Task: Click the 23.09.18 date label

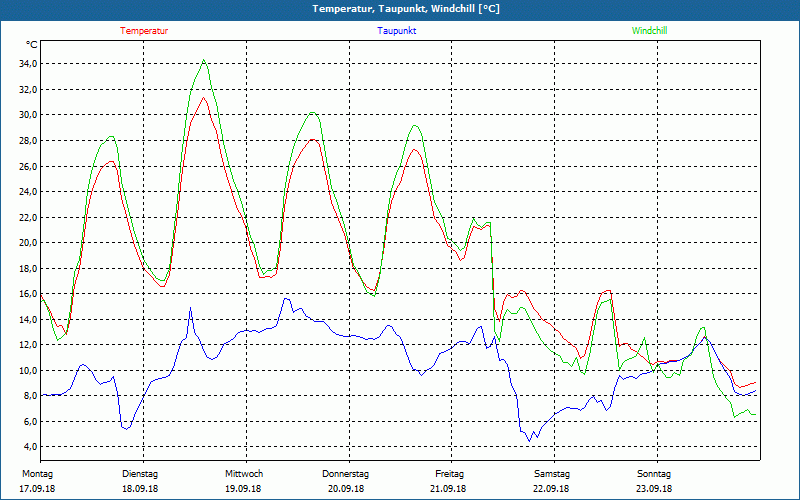Action: point(654,489)
